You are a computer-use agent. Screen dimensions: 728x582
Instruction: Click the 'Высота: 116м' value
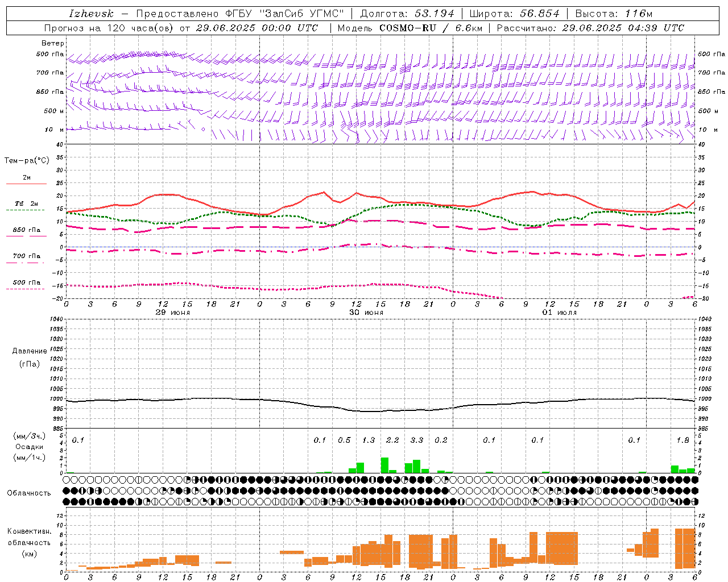click(614, 14)
